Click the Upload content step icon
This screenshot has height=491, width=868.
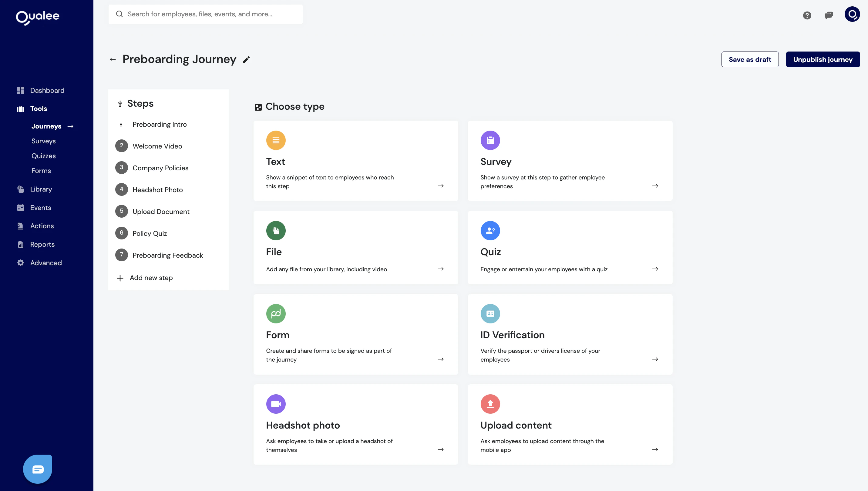tap(490, 404)
